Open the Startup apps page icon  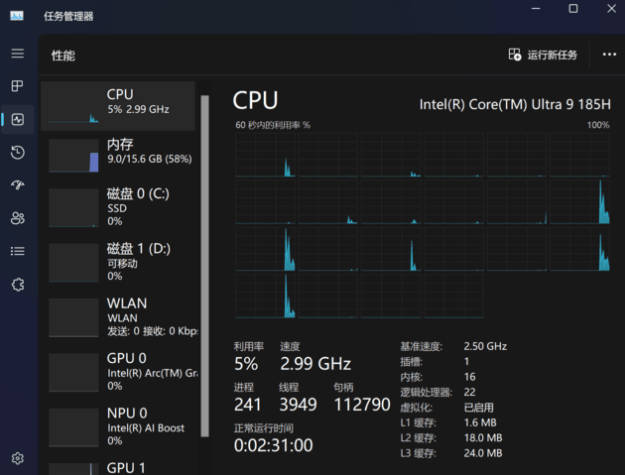pyautogui.click(x=18, y=185)
